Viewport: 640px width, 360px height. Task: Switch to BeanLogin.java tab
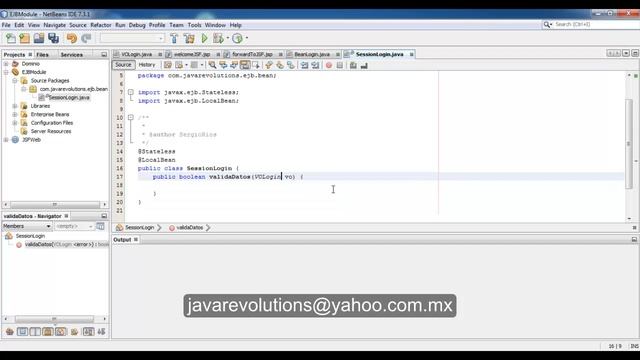tap(312, 54)
